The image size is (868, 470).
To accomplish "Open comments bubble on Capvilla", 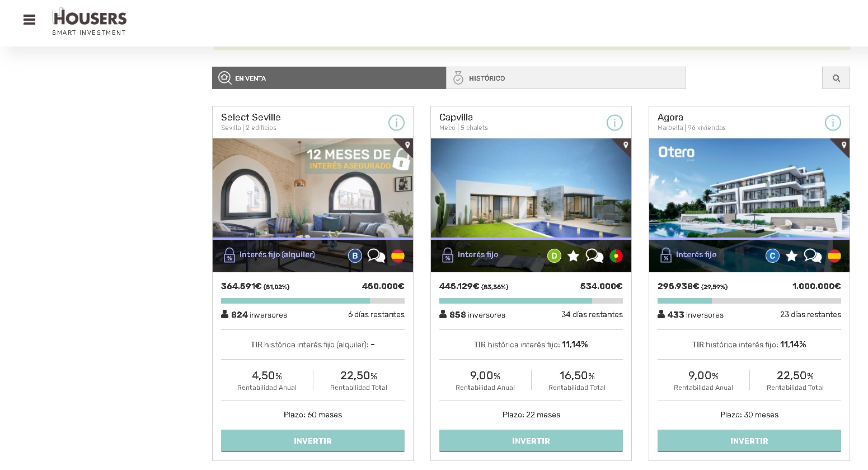I will (x=594, y=256).
